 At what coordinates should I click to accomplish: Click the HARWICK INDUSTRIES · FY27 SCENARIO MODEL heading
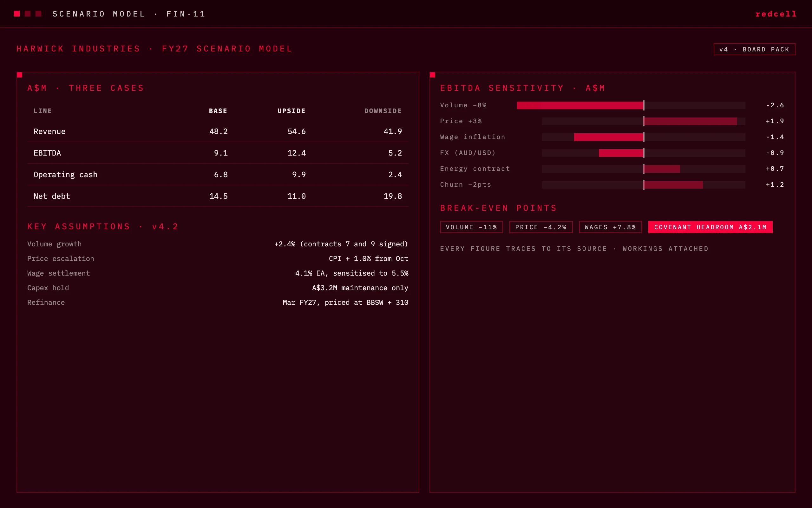[155, 49]
